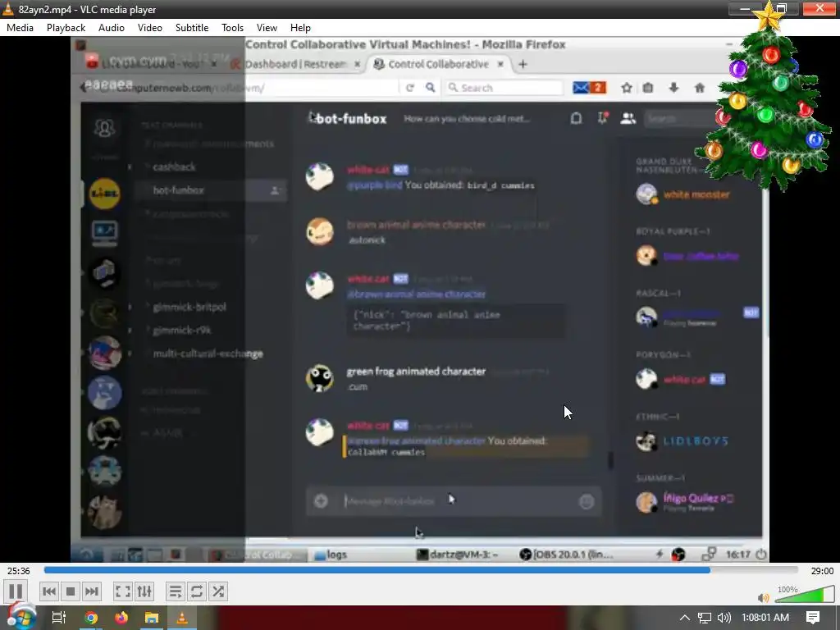This screenshot has height=630, width=840.
Task: Click the LIDLBOYS member in the list
Action: [x=696, y=441]
